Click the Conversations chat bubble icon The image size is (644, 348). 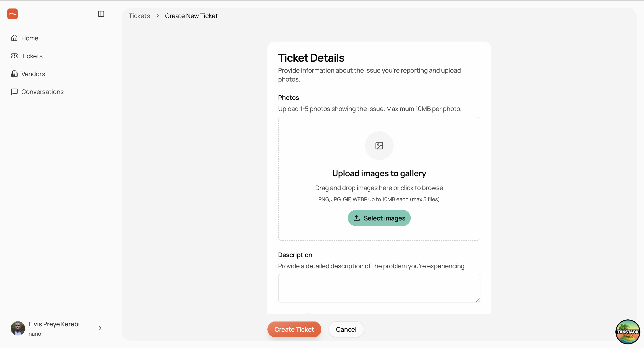[x=14, y=92]
